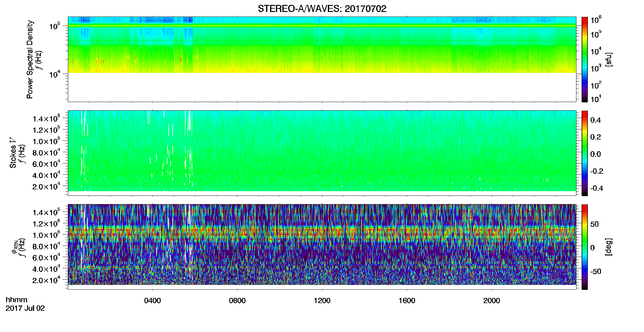Click the 1600 time axis label
This screenshot has width=644, height=332.
(x=407, y=301)
